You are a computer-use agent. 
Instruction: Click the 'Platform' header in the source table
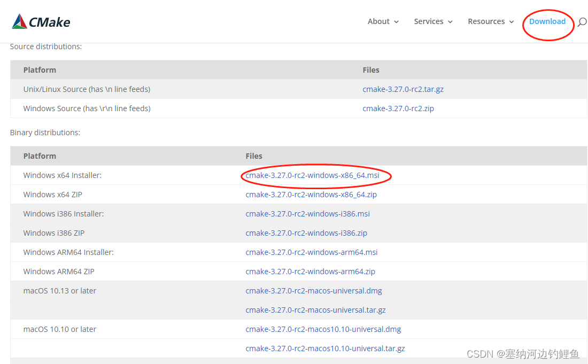tap(40, 70)
